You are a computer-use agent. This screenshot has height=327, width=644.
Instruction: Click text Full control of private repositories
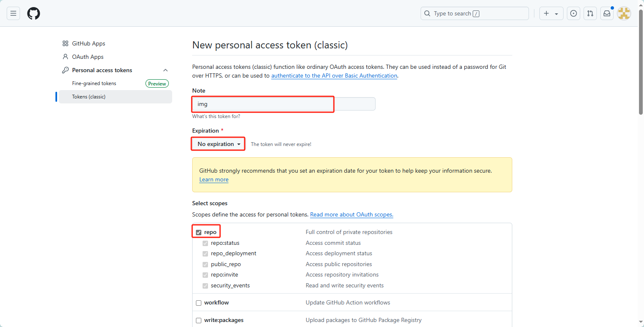(349, 232)
